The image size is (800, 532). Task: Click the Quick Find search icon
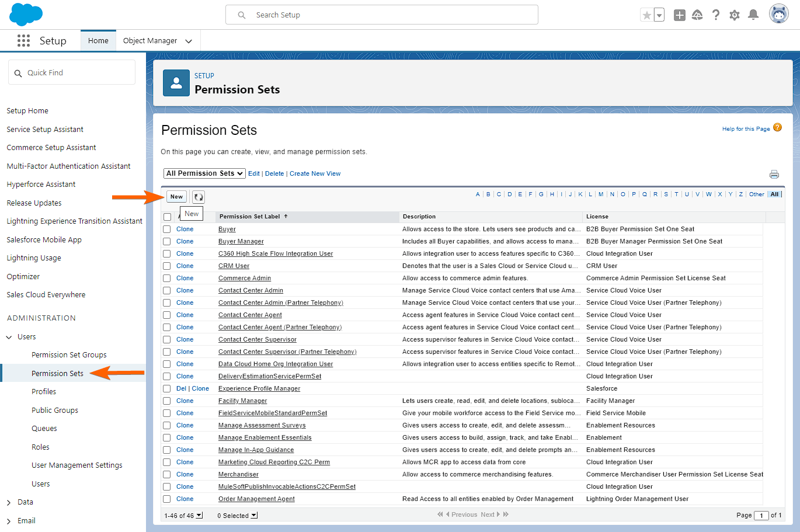coord(18,73)
